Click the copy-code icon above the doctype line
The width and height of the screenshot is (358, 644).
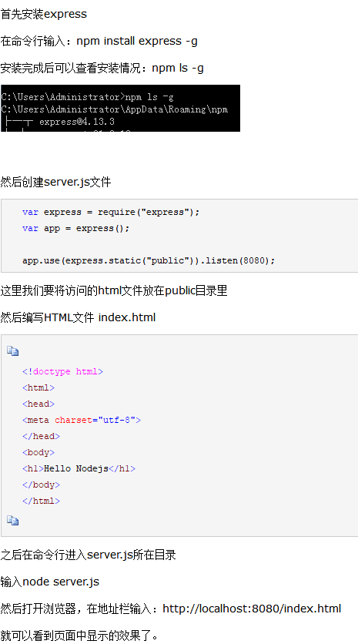pyautogui.click(x=13, y=351)
